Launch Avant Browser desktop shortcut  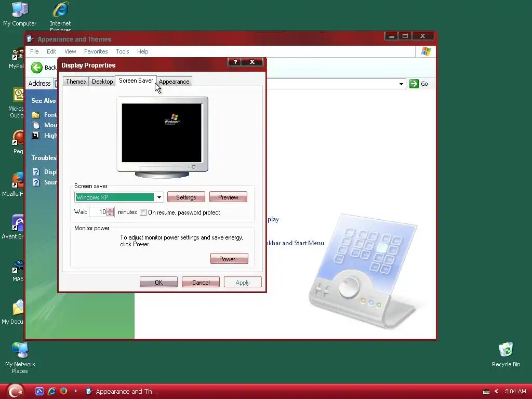click(12, 227)
